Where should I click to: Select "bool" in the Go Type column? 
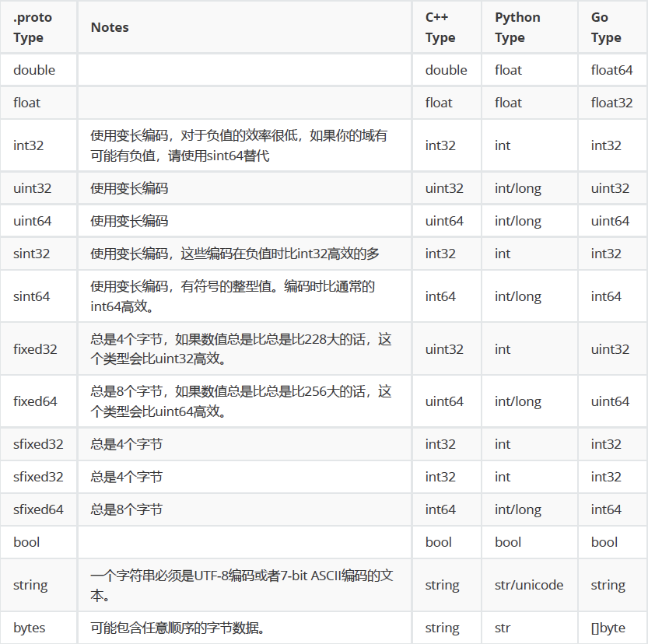click(604, 542)
